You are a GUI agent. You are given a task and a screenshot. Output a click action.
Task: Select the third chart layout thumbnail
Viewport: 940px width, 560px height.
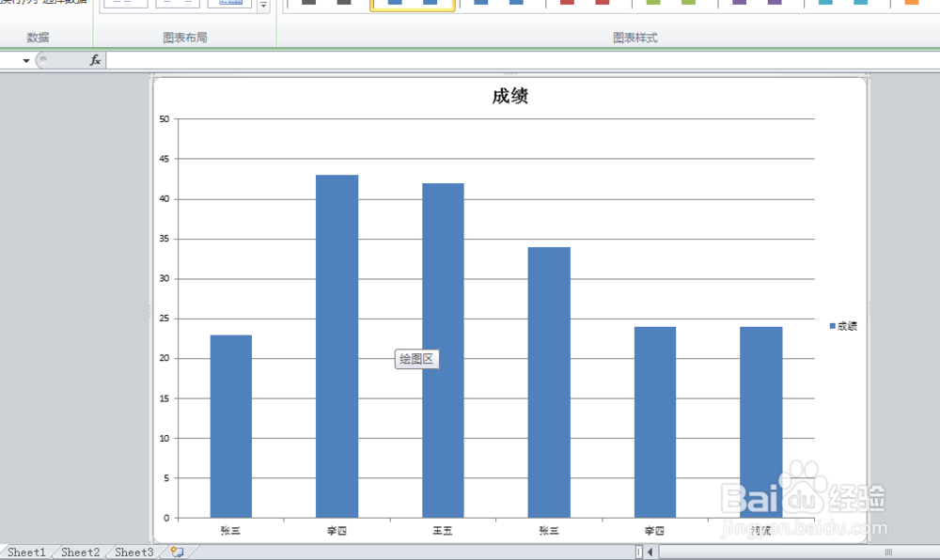228,4
